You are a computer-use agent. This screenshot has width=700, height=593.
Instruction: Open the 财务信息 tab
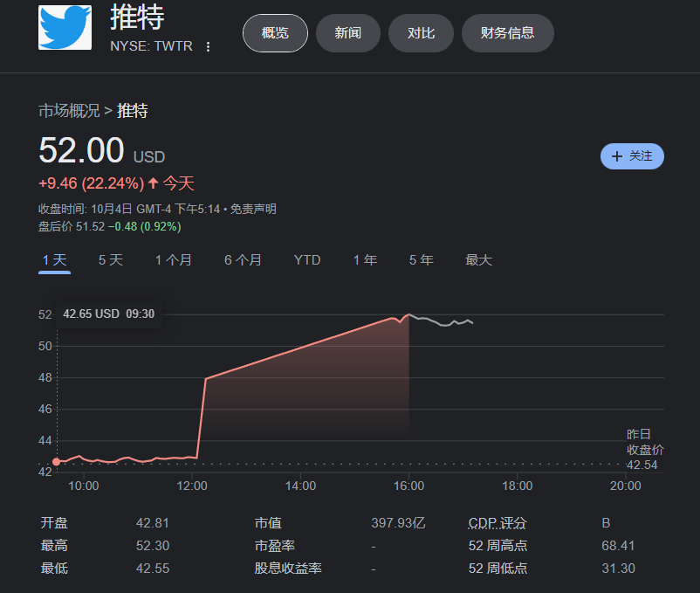[x=508, y=33]
